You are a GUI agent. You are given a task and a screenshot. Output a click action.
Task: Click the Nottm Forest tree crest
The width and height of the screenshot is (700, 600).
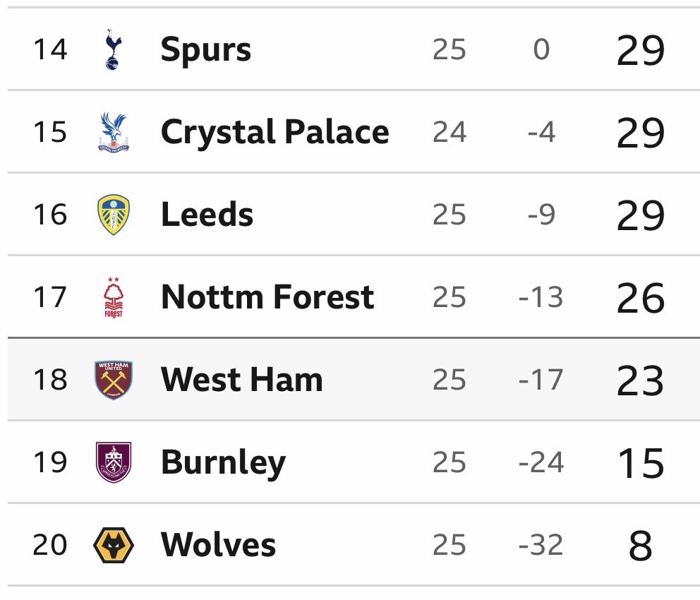click(113, 297)
